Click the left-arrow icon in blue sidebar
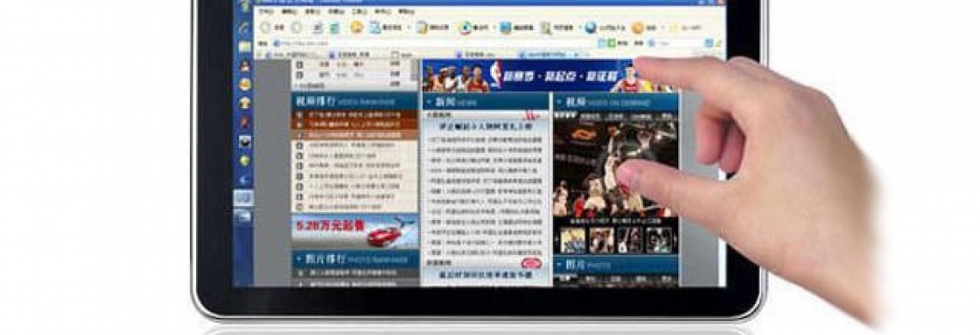The image size is (980, 335). [x=244, y=180]
